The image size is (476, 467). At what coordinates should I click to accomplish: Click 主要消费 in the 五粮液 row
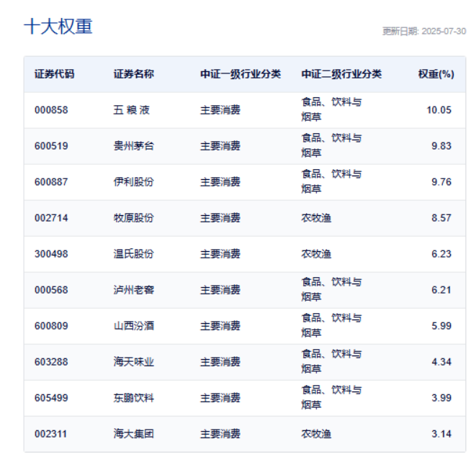pyautogui.click(x=220, y=110)
